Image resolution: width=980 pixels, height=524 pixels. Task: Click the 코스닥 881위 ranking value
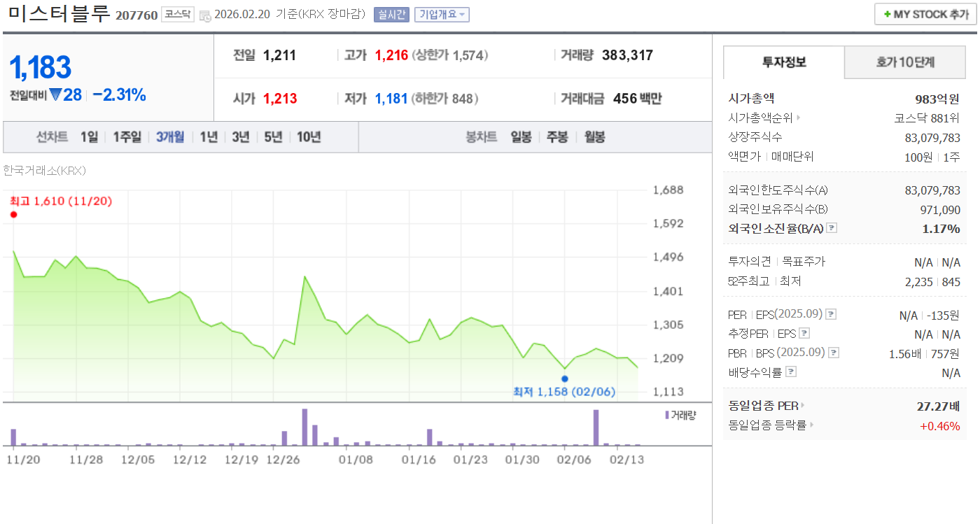927,118
